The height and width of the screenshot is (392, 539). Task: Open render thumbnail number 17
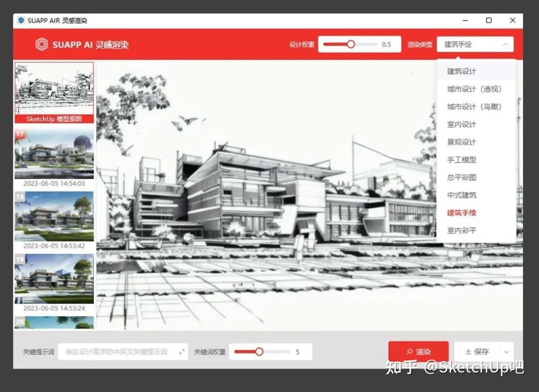[54, 154]
